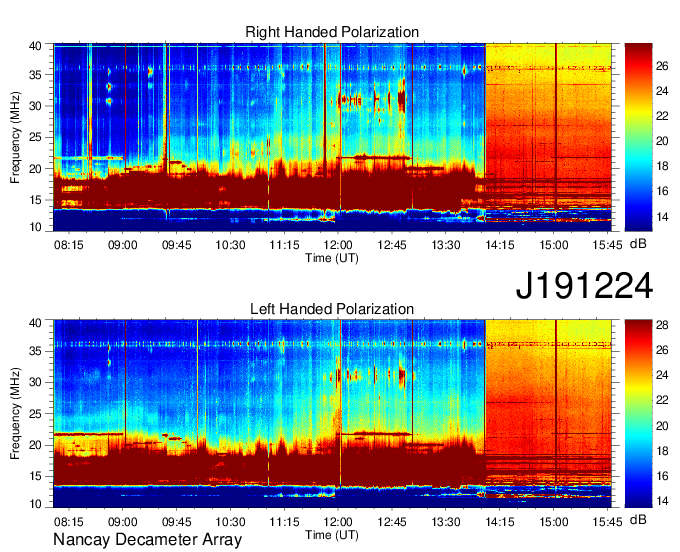680x552 pixels.
Task: Click the 26 value on Right Handed color bar
Action: point(662,66)
